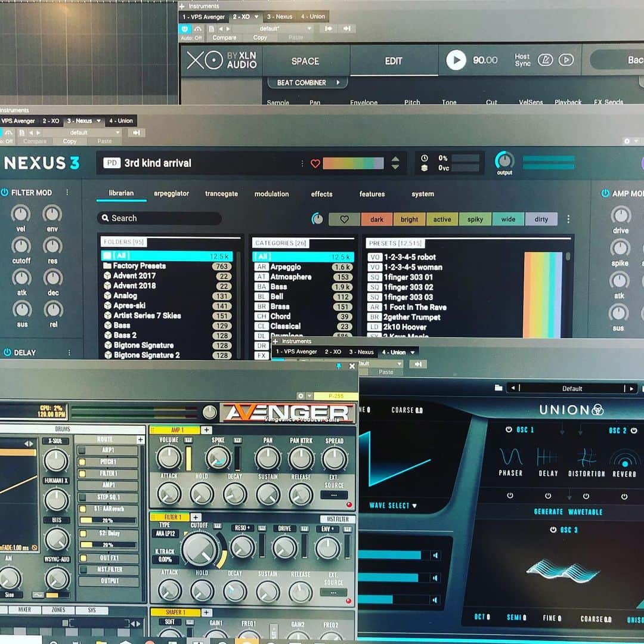Screen dimensions: 644x644
Task: Toggle power under Union PHASER effect
Action: (510, 496)
